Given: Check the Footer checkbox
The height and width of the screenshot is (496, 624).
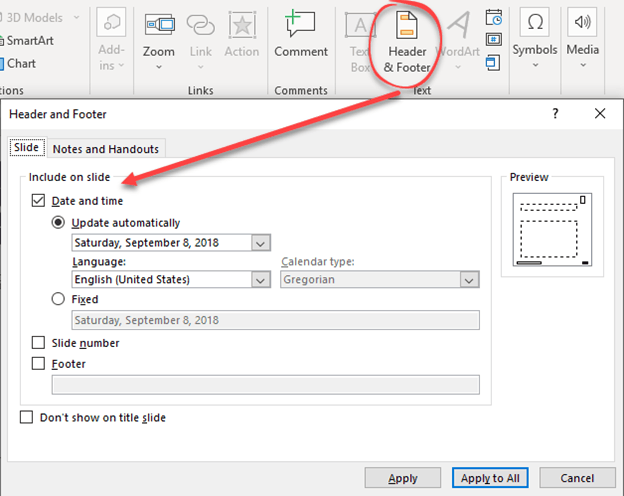Looking at the screenshot, I should 38,364.
